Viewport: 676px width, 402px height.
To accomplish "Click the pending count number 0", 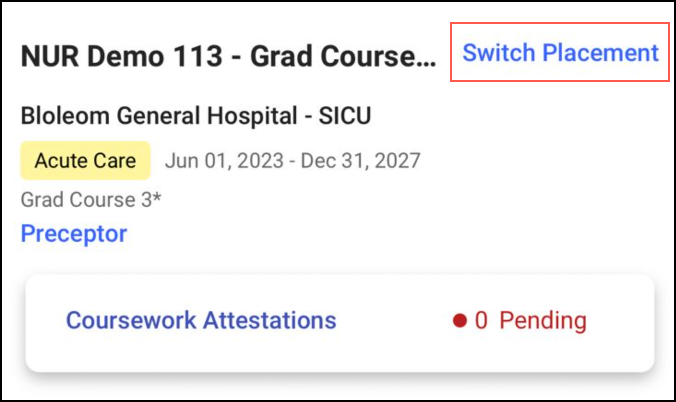I will 481,321.
